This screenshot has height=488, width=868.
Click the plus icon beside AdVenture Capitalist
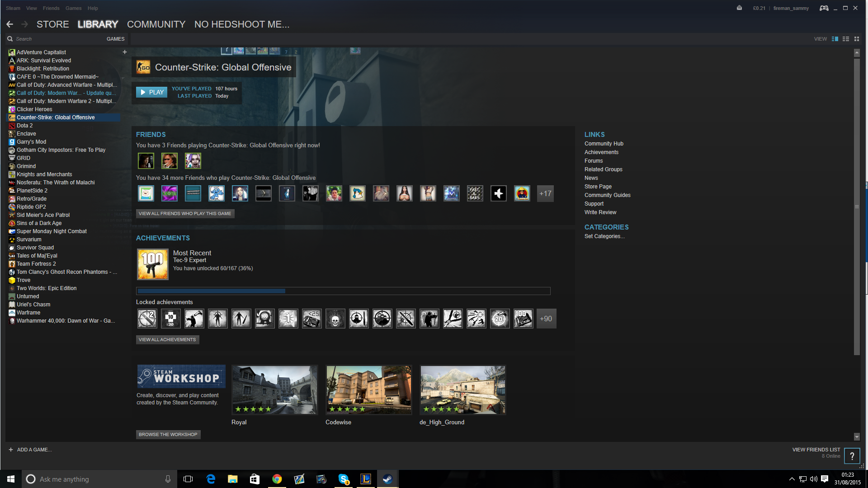[125, 52]
